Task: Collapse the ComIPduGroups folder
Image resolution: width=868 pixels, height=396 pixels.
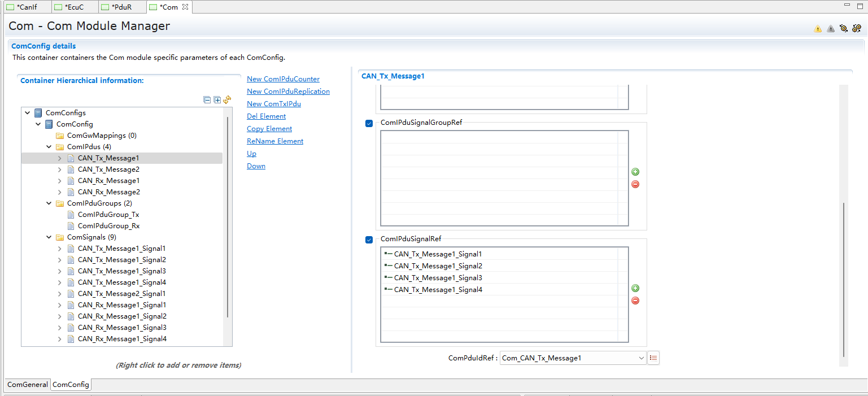Action: pos(49,203)
